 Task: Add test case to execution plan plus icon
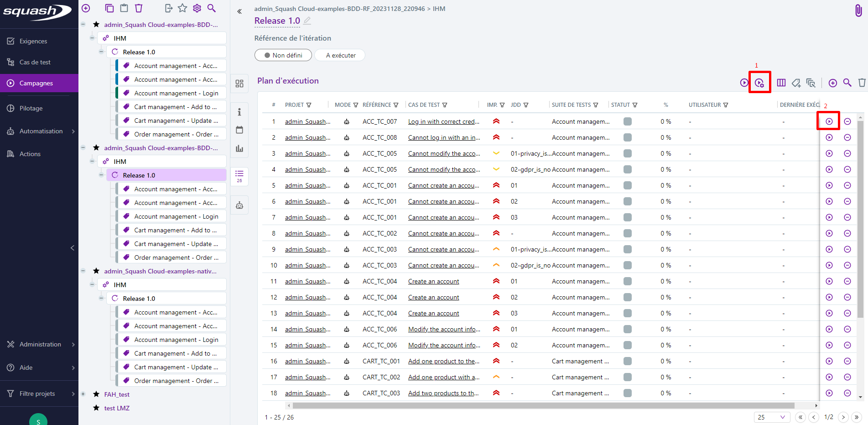tap(833, 83)
